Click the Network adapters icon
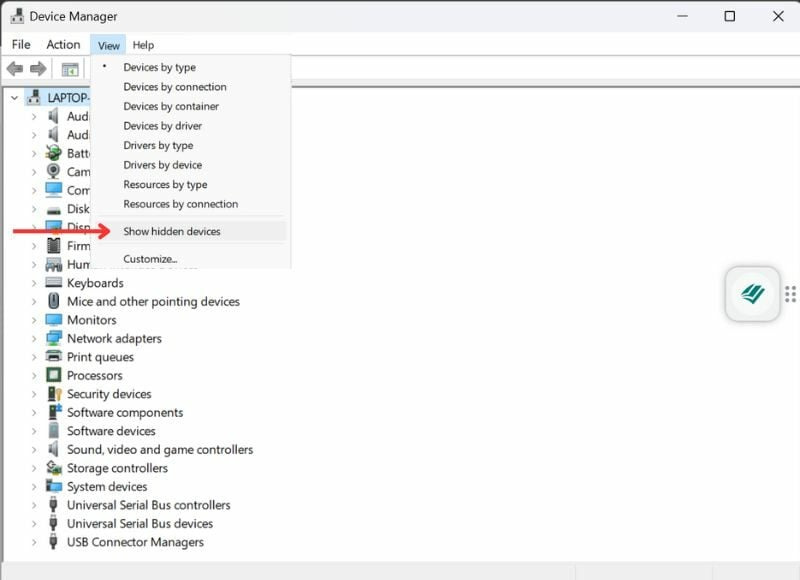Viewport: 800px width, 580px height. (x=53, y=338)
